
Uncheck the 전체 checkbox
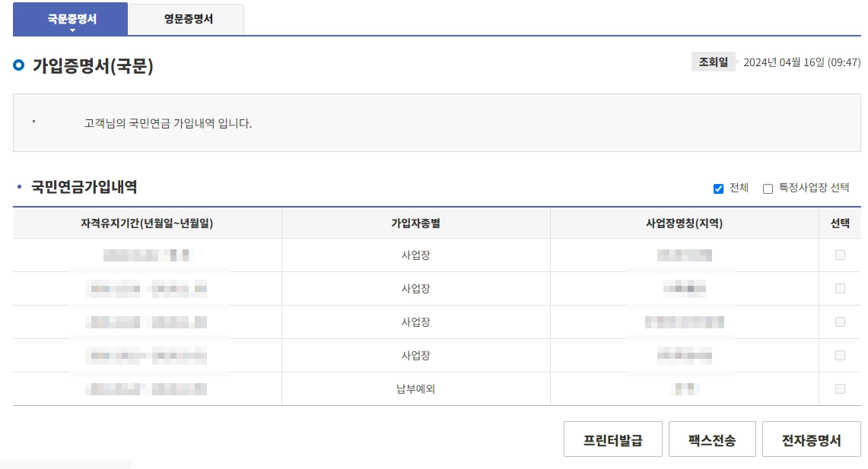pyautogui.click(x=719, y=189)
